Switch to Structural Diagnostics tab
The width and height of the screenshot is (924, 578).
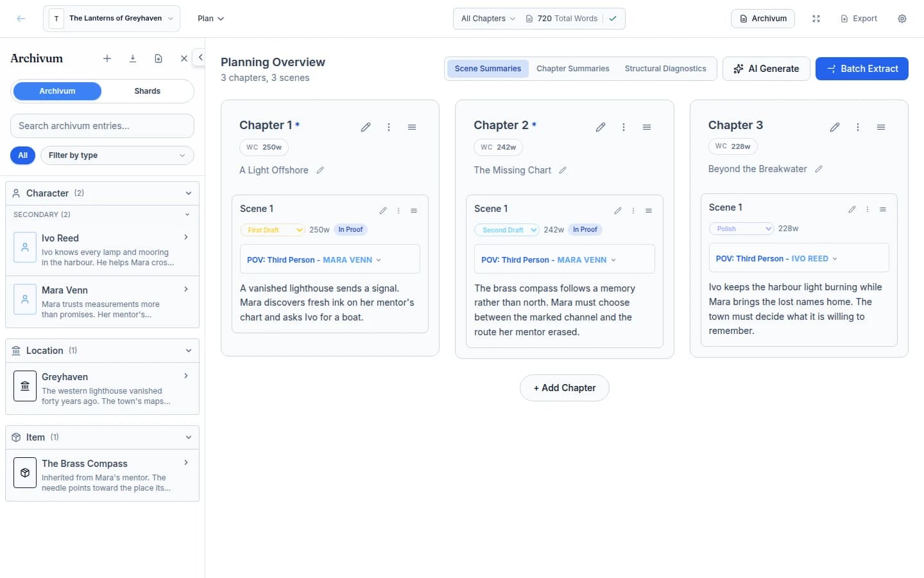(665, 69)
